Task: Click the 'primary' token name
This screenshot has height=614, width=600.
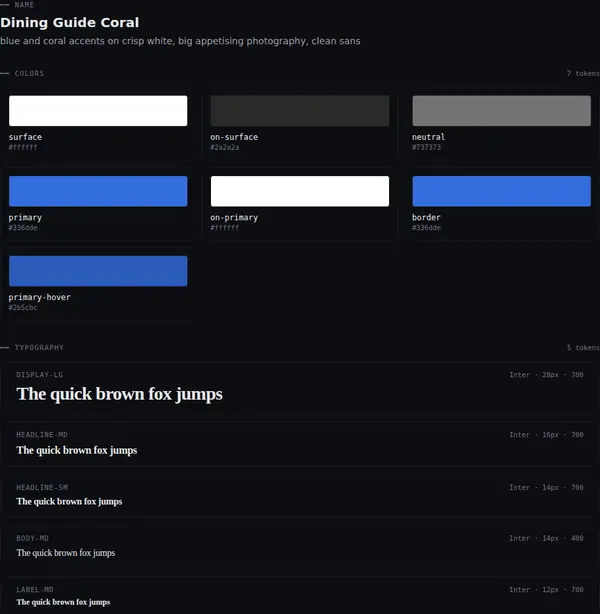Action: point(25,218)
